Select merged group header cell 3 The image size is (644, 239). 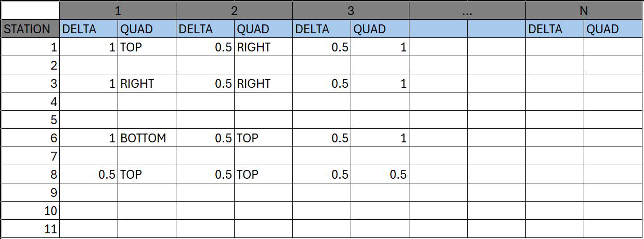pos(351,10)
